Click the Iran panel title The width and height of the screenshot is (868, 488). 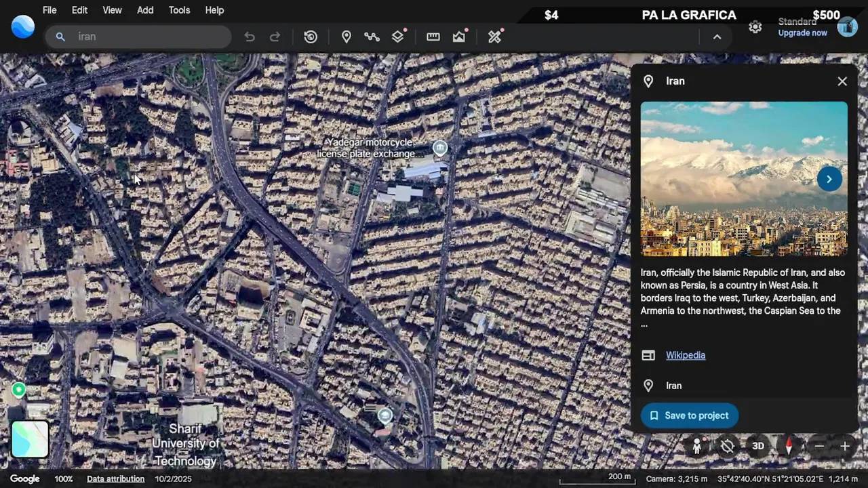click(x=675, y=81)
